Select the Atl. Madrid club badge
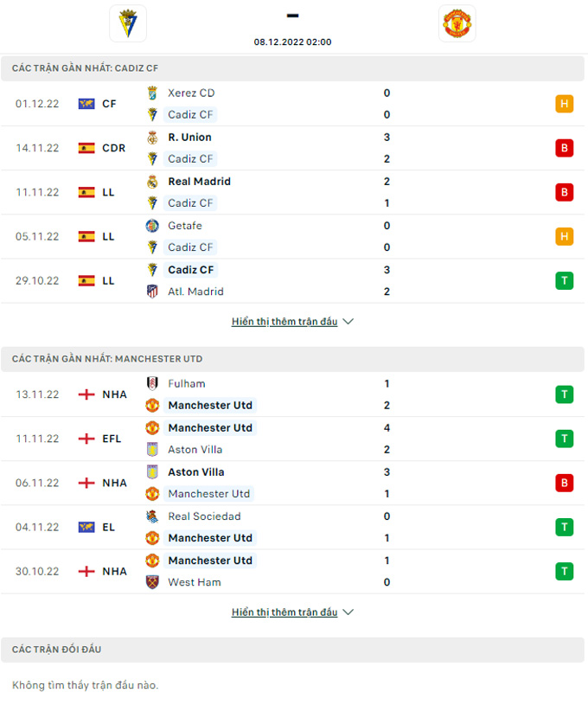The height and width of the screenshot is (705, 588). (152, 292)
